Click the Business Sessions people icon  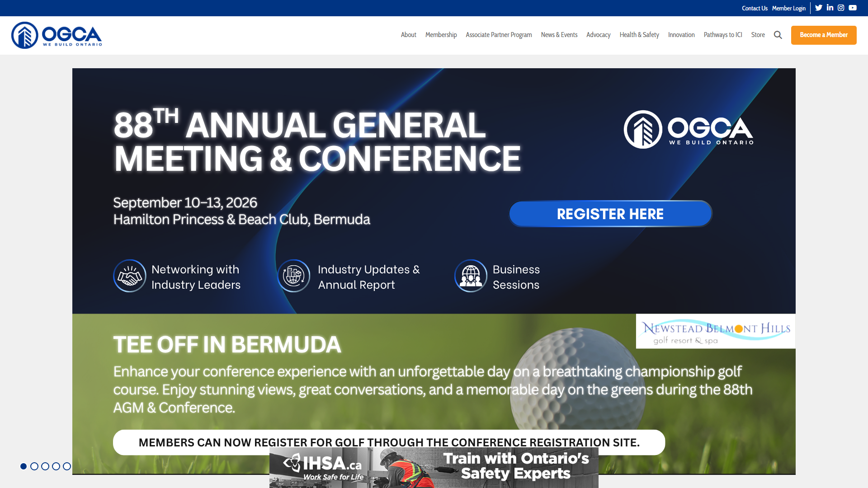pos(471,276)
